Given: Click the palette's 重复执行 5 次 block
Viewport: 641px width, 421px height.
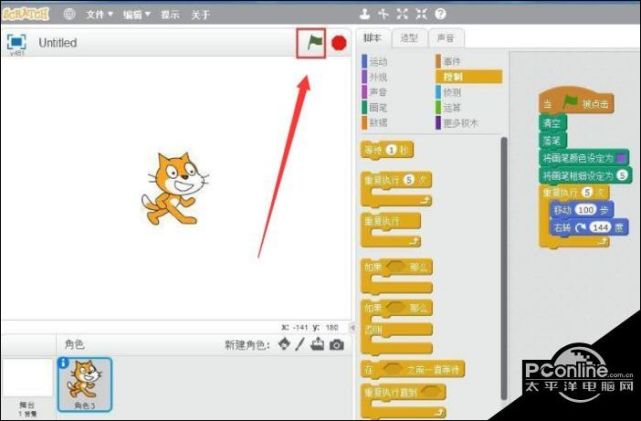Looking at the screenshot, I should 396,189.
